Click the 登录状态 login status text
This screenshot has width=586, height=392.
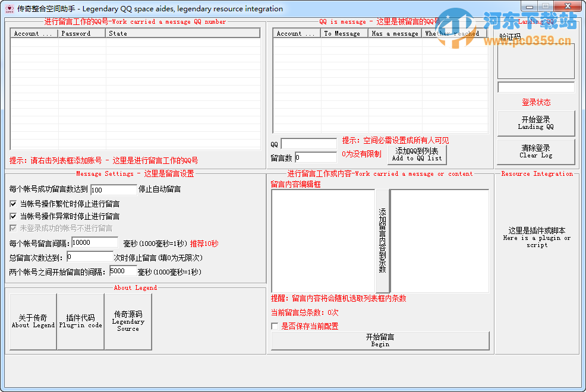pos(536,102)
